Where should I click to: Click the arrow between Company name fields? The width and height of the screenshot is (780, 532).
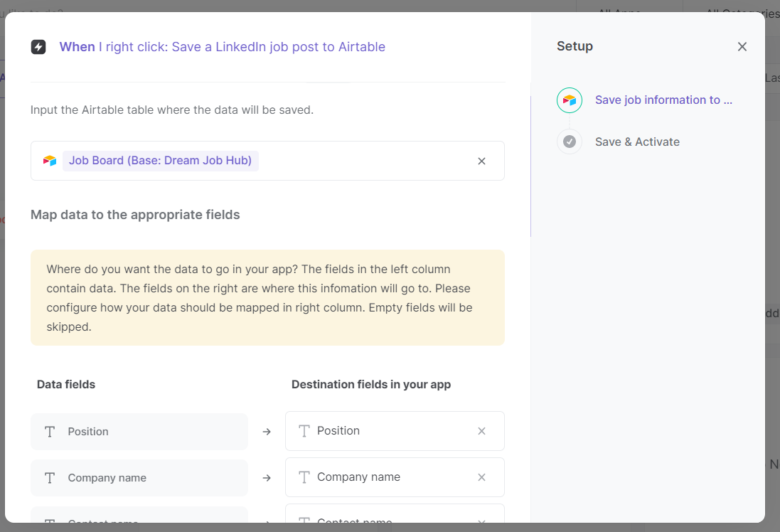point(267,478)
